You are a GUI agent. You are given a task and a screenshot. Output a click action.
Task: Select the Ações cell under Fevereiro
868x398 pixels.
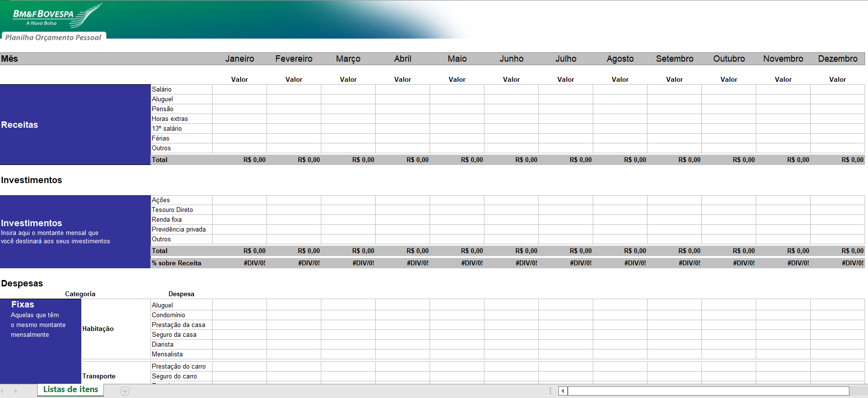click(x=294, y=200)
